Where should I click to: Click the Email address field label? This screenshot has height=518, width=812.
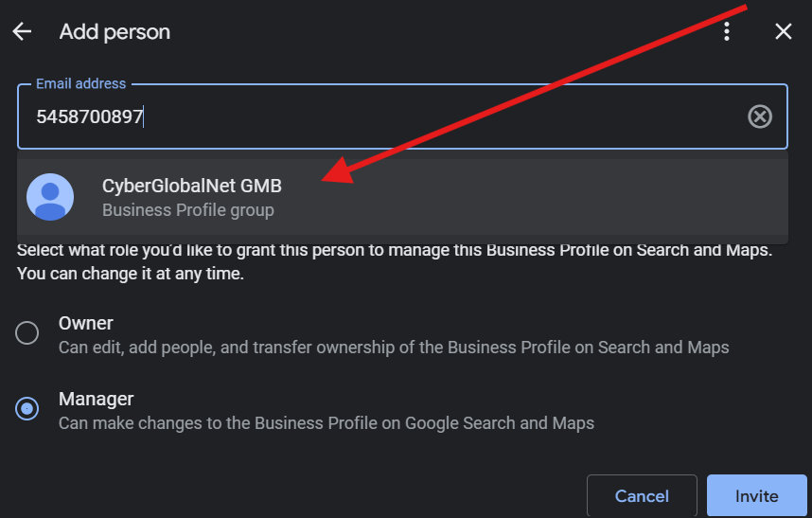(80, 83)
